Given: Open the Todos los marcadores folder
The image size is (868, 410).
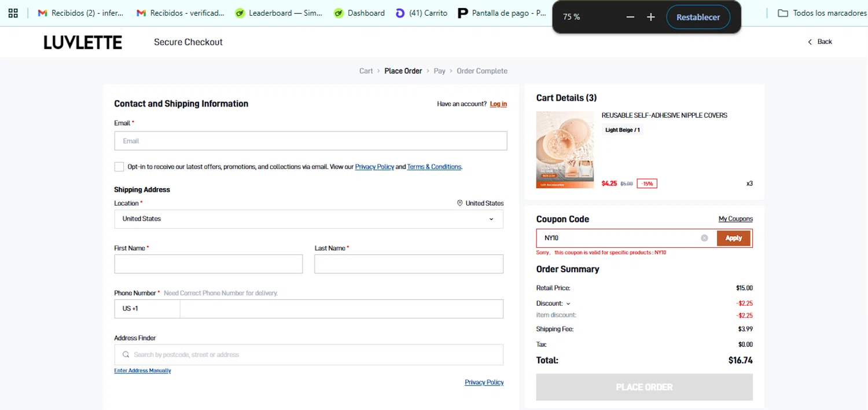Looking at the screenshot, I should click(822, 13).
